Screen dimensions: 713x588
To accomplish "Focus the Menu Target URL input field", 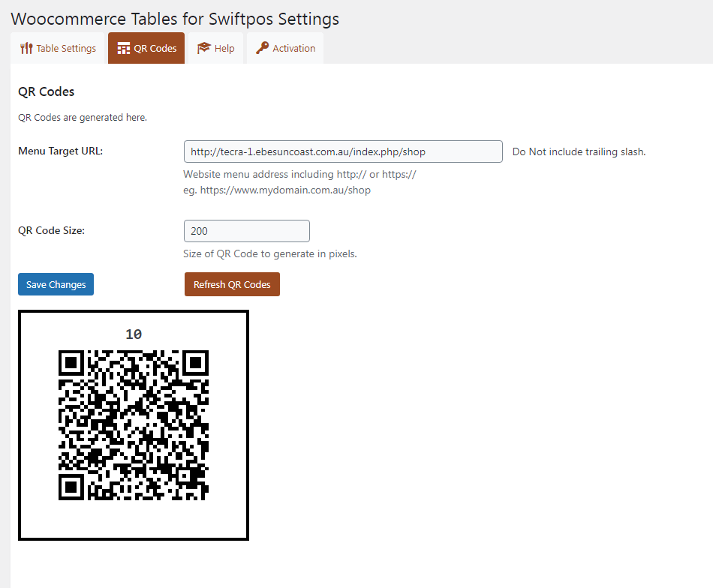I will 343,151.
